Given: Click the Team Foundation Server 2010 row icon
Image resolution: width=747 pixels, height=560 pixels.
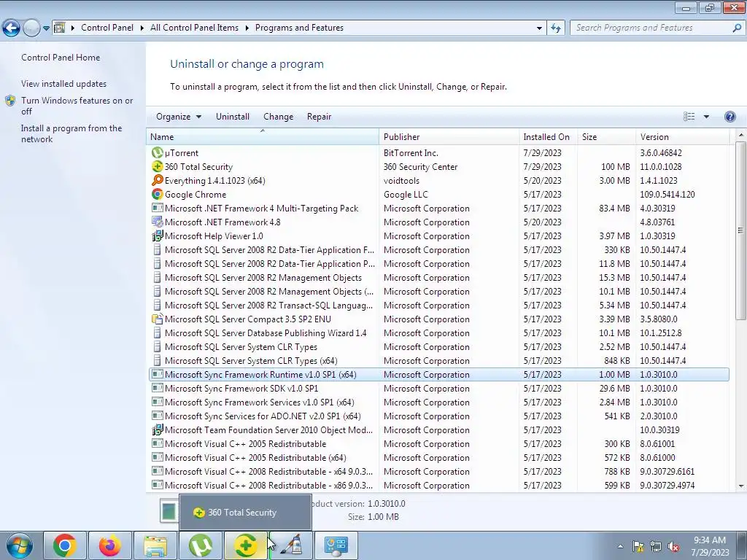Looking at the screenshot, I should coord(158,430).
